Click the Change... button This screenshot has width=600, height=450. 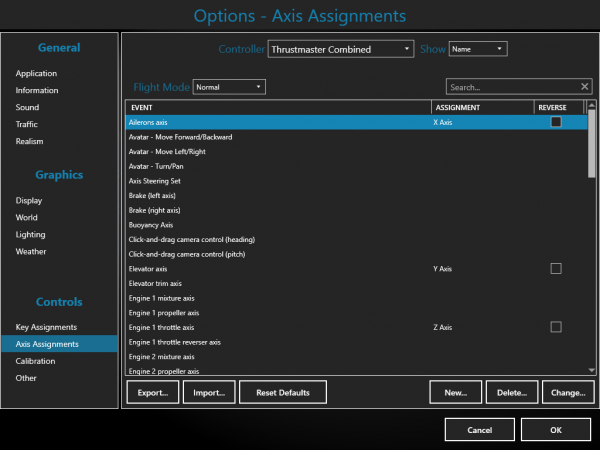tap(568, 393)
